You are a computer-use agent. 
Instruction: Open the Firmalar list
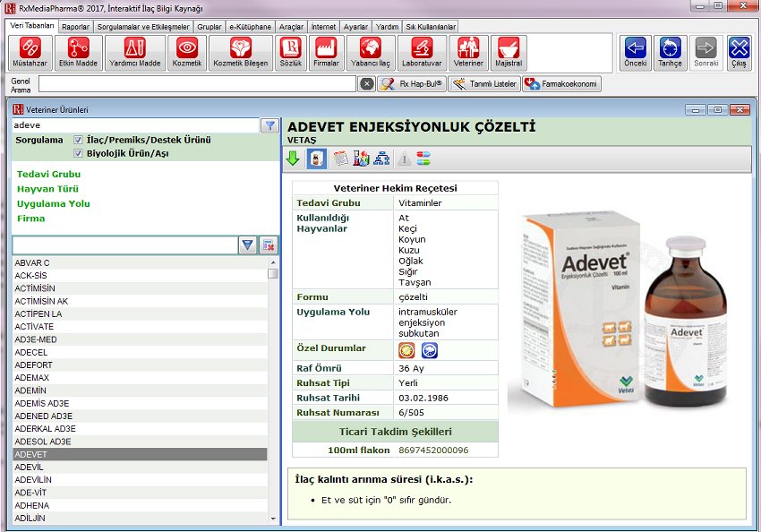[326, 53]
